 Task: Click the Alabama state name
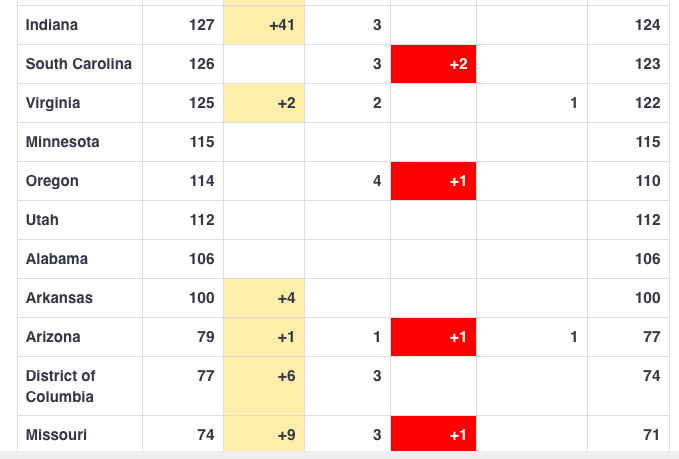[x=57, y=259]
